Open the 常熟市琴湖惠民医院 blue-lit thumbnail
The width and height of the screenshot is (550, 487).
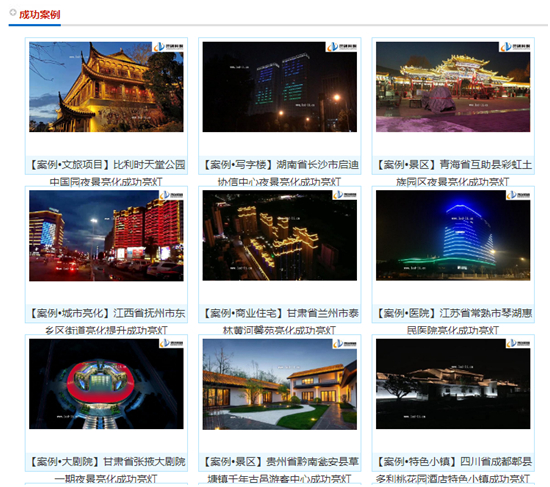[453, 235]
